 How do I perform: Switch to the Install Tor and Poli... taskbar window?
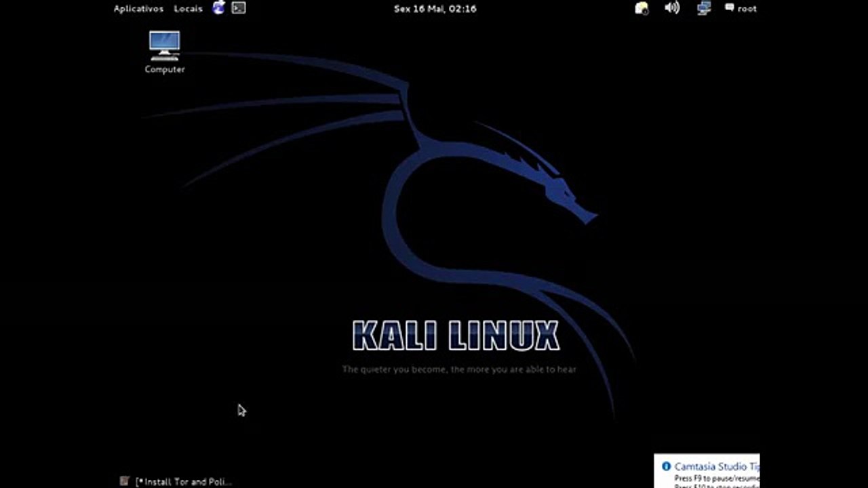pyautogui.click(x=176, y=481)
